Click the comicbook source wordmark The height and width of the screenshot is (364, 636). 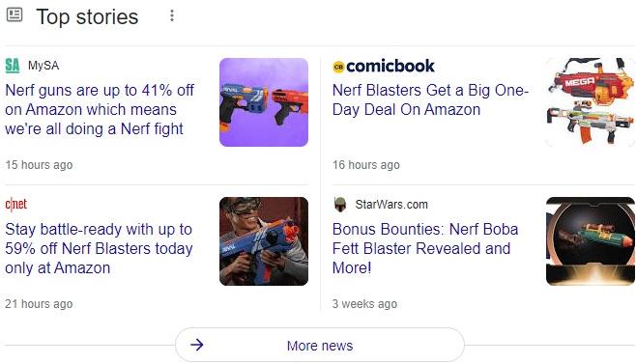point(390,66)
